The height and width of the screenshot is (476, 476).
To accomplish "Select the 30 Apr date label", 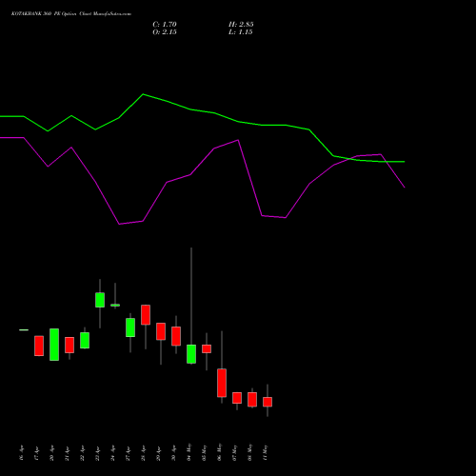I will tap(173, 453).
